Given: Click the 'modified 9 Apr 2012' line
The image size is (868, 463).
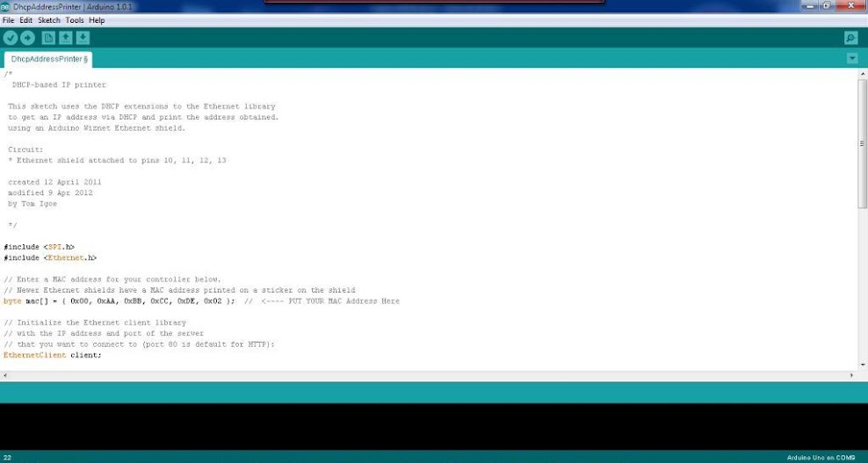Looking at the screenshot, I should pyautogui.click(x=50, y=192).
